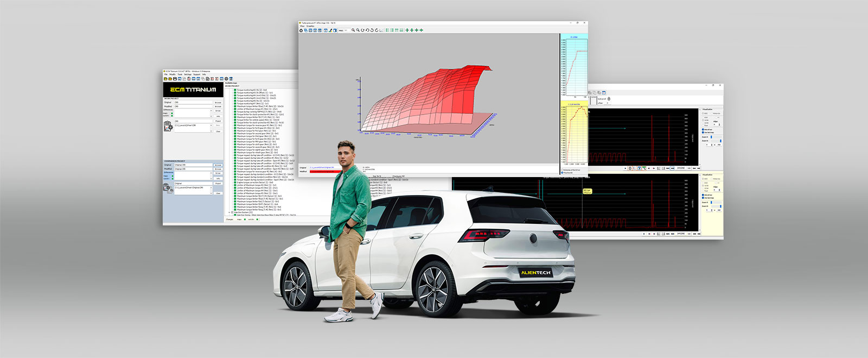
Task: Select the Maximum torque for seventh gear row
Action: click(258, 147)
